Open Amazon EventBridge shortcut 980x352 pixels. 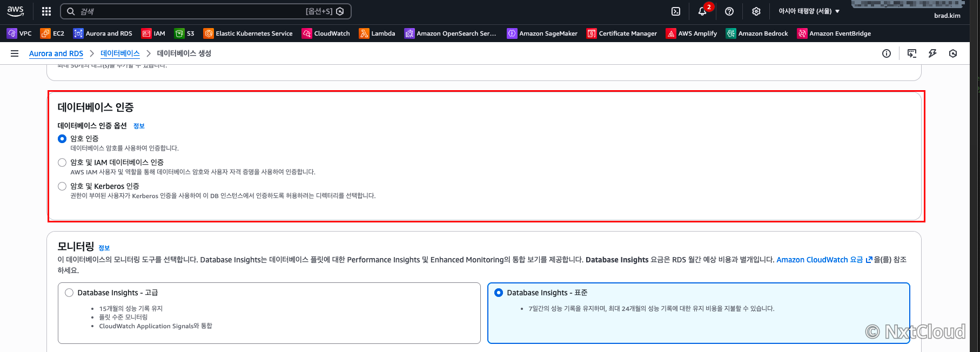click(834, 33)
